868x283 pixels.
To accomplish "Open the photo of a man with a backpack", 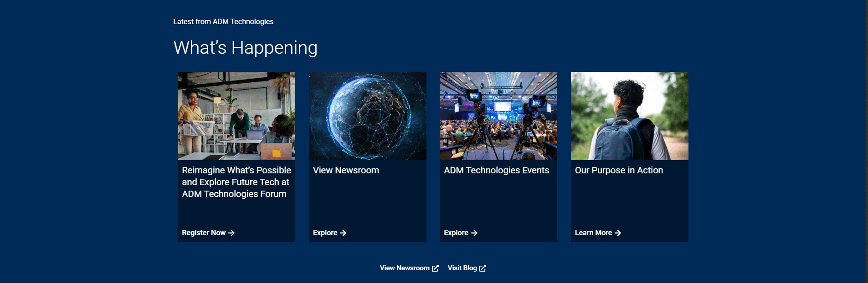I will click(x=629, y=116).
